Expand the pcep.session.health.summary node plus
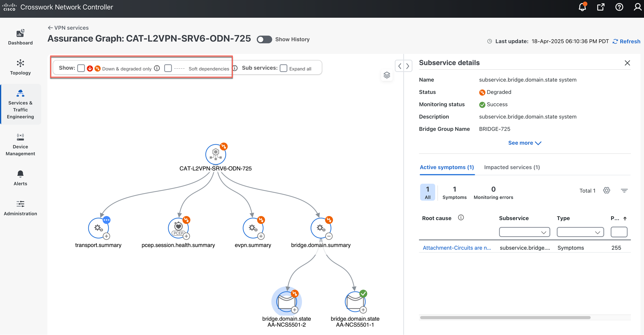This screenshot has height=335, width=644. tap(187, 236)
